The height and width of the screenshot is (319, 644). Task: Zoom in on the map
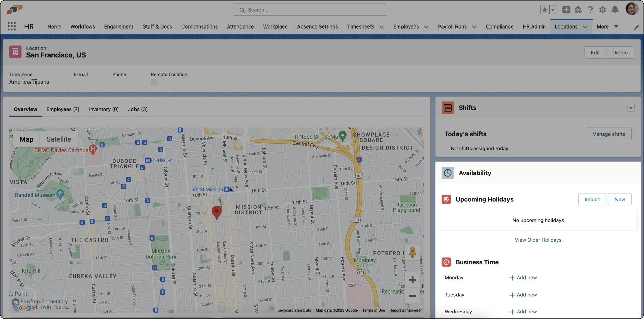point(413,280)
